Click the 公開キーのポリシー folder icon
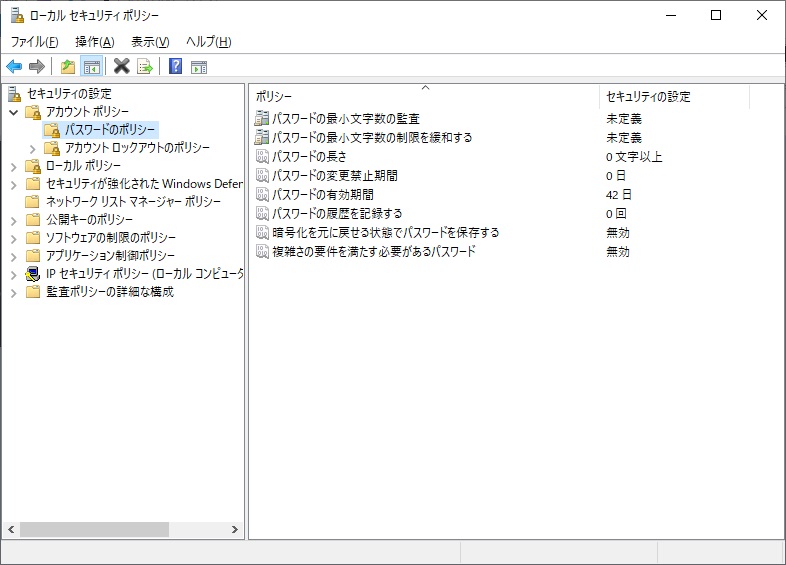Screen dimensions: 786x565 click(33, 220)
